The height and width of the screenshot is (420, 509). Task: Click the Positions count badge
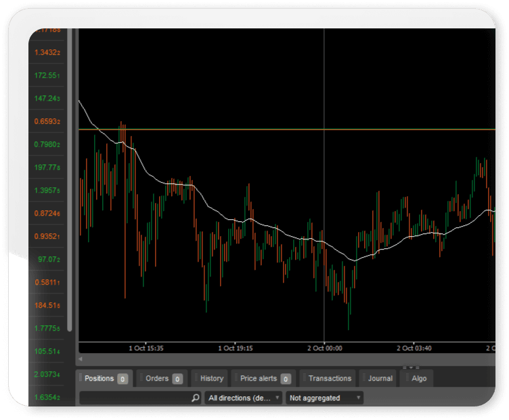123,379
